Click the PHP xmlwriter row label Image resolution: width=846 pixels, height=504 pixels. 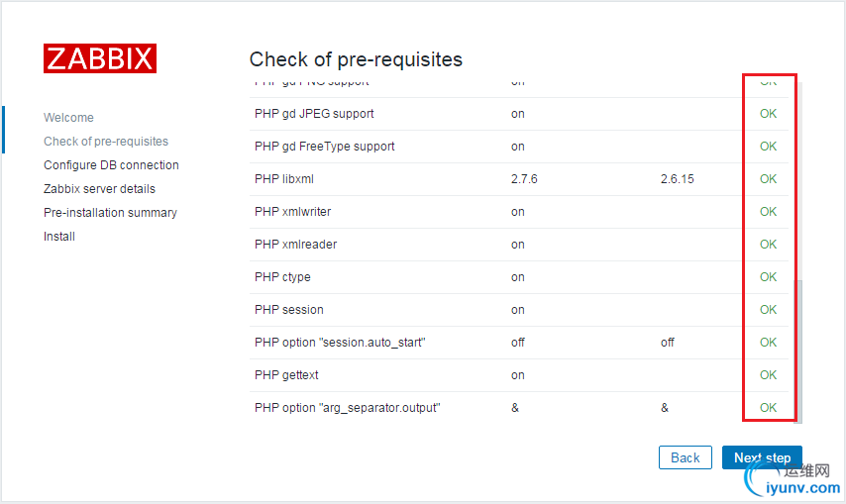293,212
